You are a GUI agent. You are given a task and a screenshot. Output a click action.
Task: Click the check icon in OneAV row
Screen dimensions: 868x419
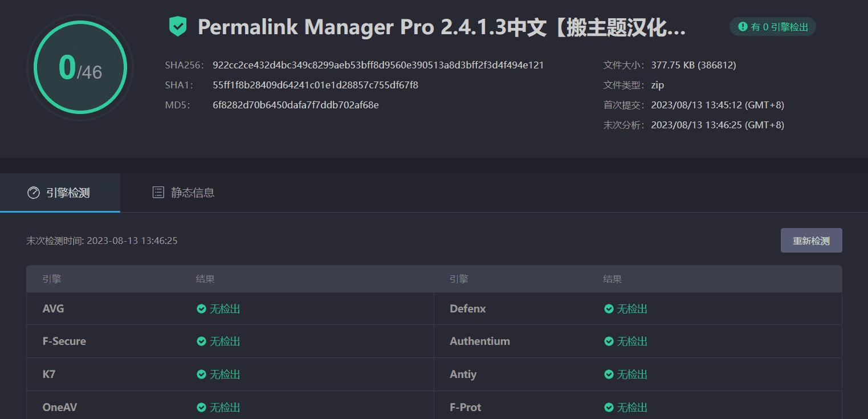pyautogui.click(x=201, y=408)
